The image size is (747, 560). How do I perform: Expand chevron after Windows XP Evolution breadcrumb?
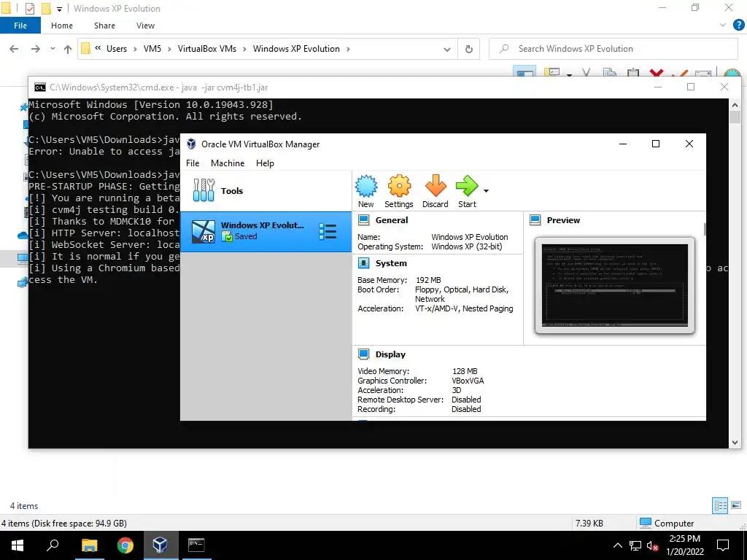(348, 49)
